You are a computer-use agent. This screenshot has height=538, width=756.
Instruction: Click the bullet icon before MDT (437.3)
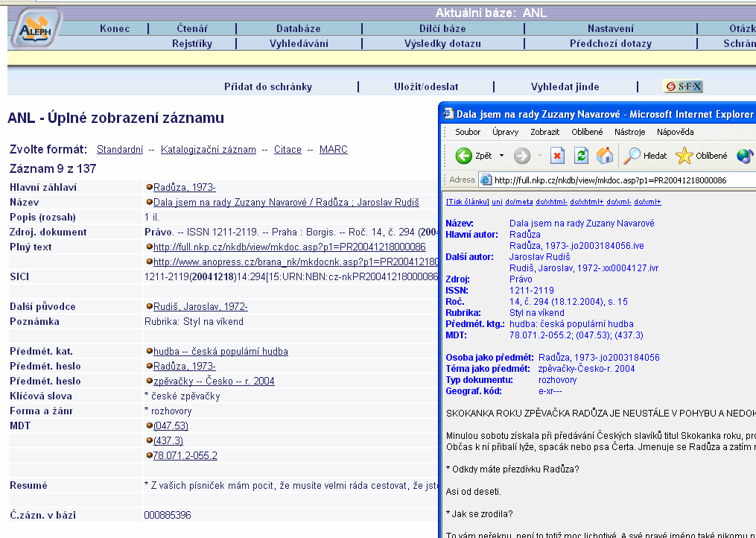pos(150,440)
